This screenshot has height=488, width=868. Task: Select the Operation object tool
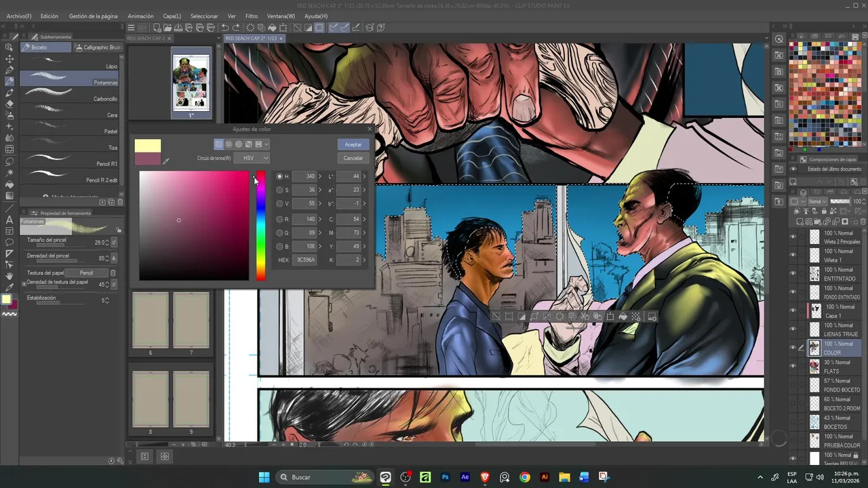[x=9, y=47]
